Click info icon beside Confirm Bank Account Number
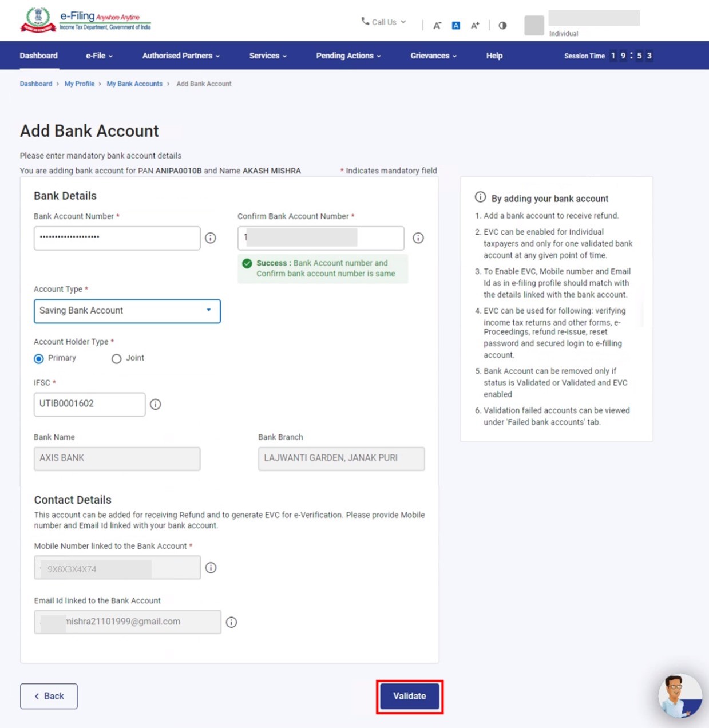The width and height of the screenshot is (709, 728). (418, 238)
